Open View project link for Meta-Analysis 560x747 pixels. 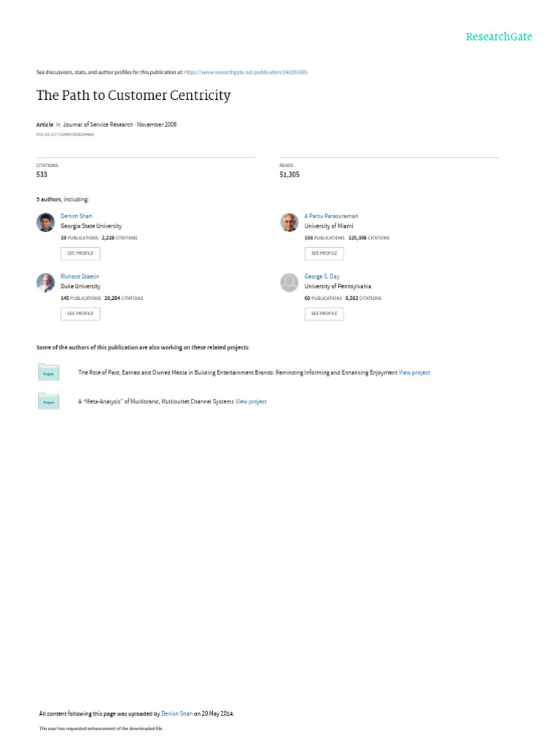251,401
